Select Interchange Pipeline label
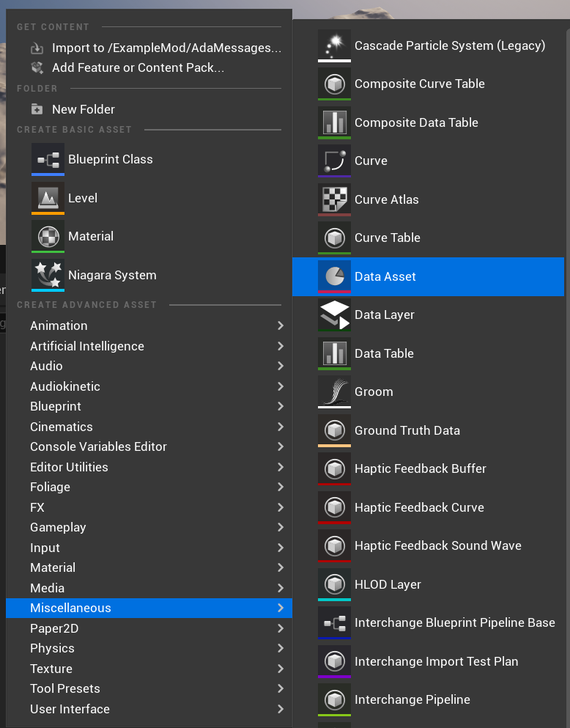 pos(412,699)
